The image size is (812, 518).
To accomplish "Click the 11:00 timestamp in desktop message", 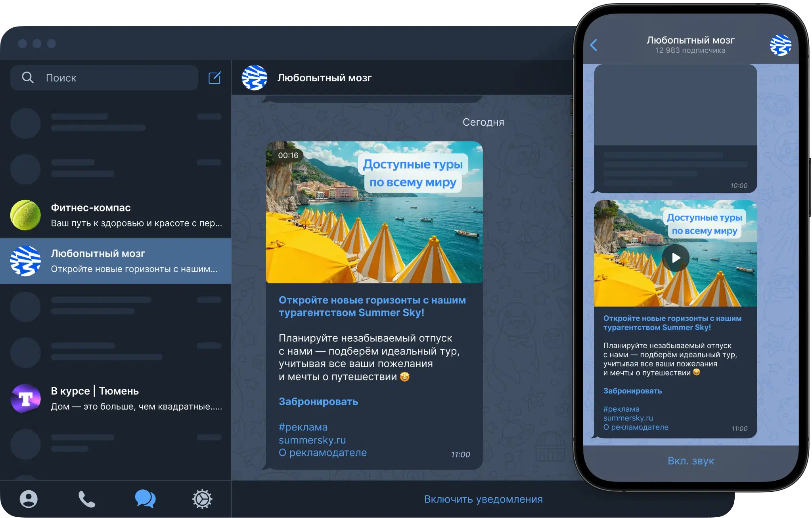I will 460,455.
